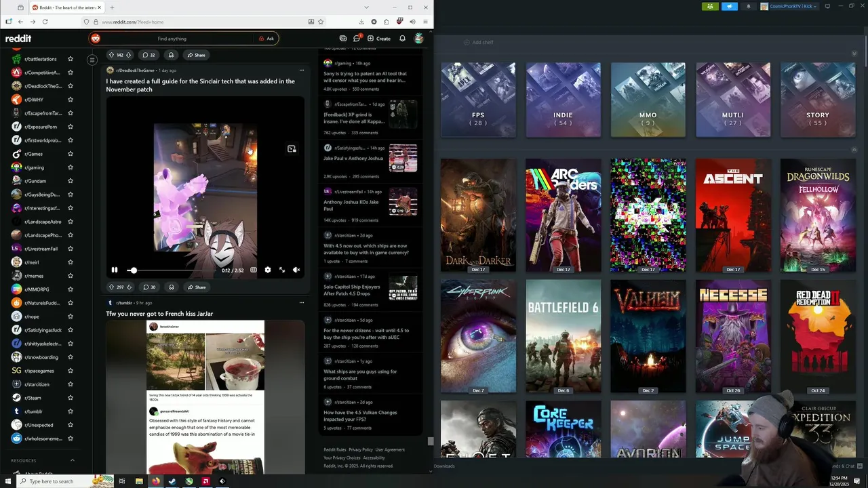Open INDIE collection in Steam

point(563,100)
